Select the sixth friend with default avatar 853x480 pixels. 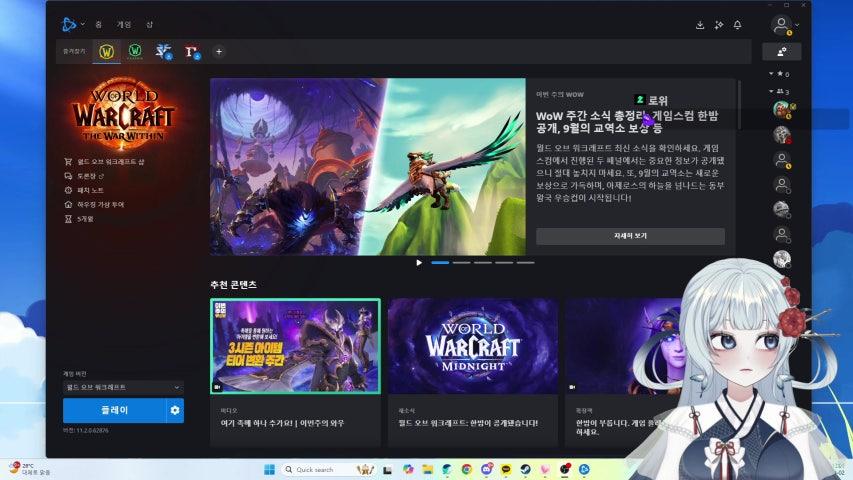coord(782,235)
